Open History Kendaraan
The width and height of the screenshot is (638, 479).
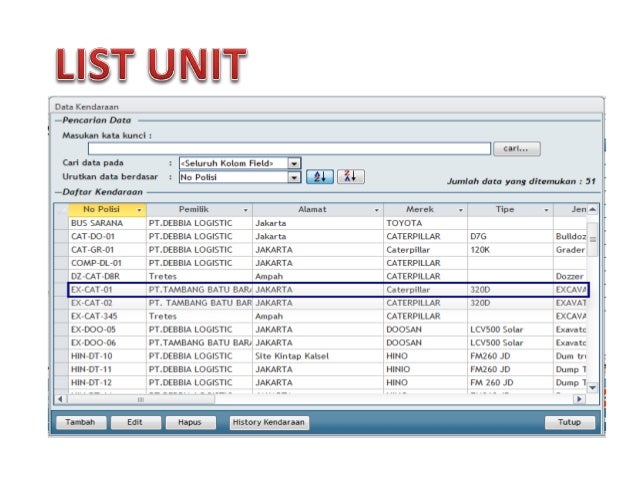point(269,422)
